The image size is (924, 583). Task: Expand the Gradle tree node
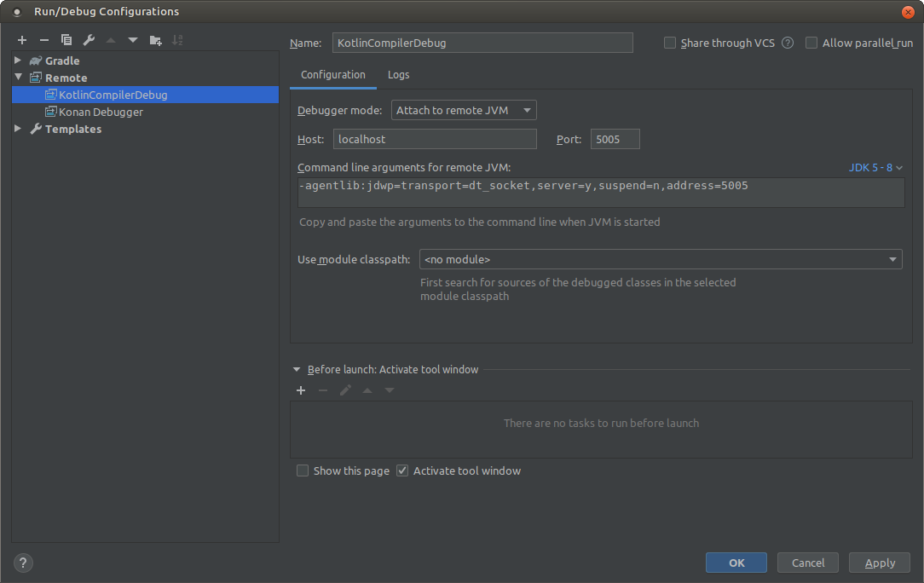coord(18,61)
